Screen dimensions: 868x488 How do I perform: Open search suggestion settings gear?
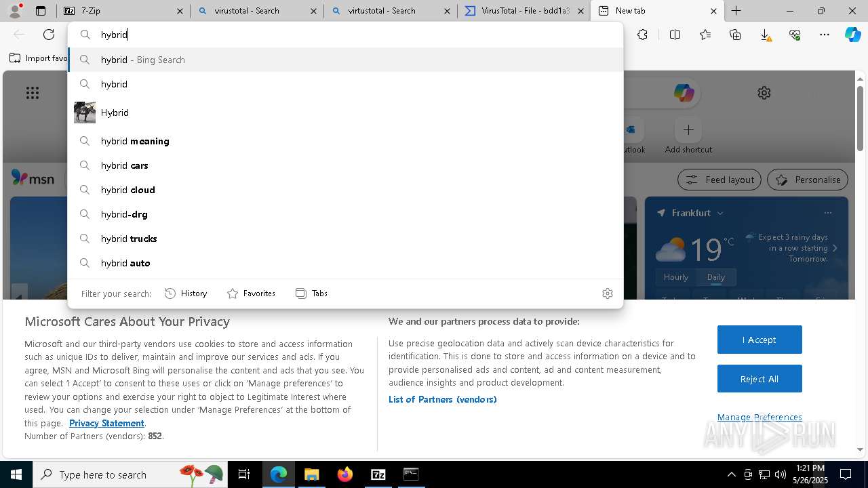click(608, 293)
